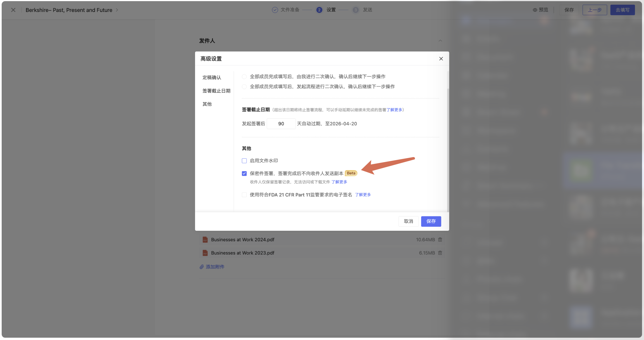This screenshot has width=644, height=340.
Task: Click the 90 days expiration input field
Action: pos(281,124)
